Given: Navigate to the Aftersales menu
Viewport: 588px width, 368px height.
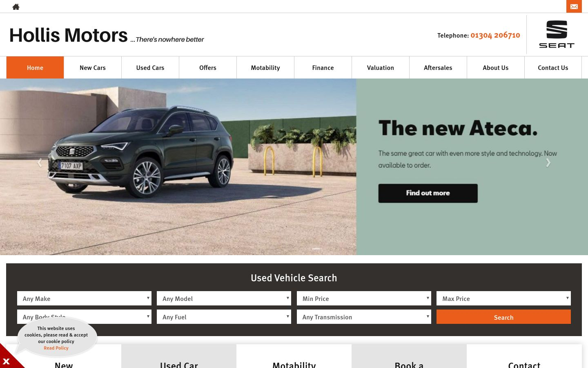Looking at the screenshot, I should tap(438, 67).
